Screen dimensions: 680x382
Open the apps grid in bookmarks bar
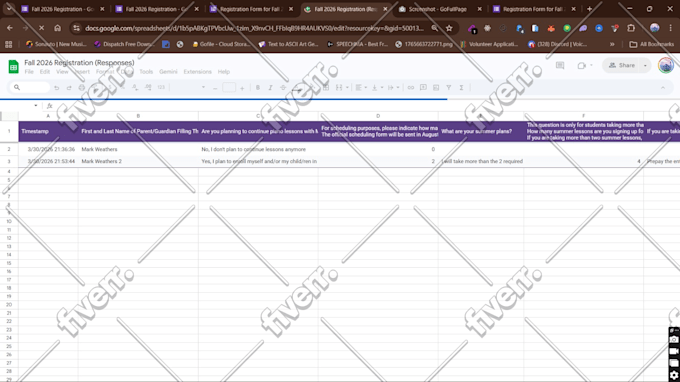[8, 44]
